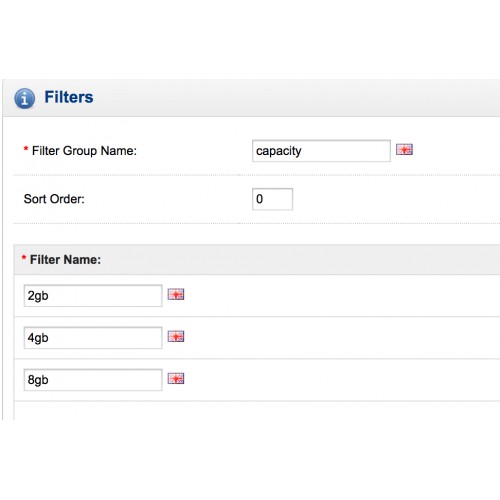Select the 4gb filter name field
Screen dimensions: 500x500
[x=93, y=338]
